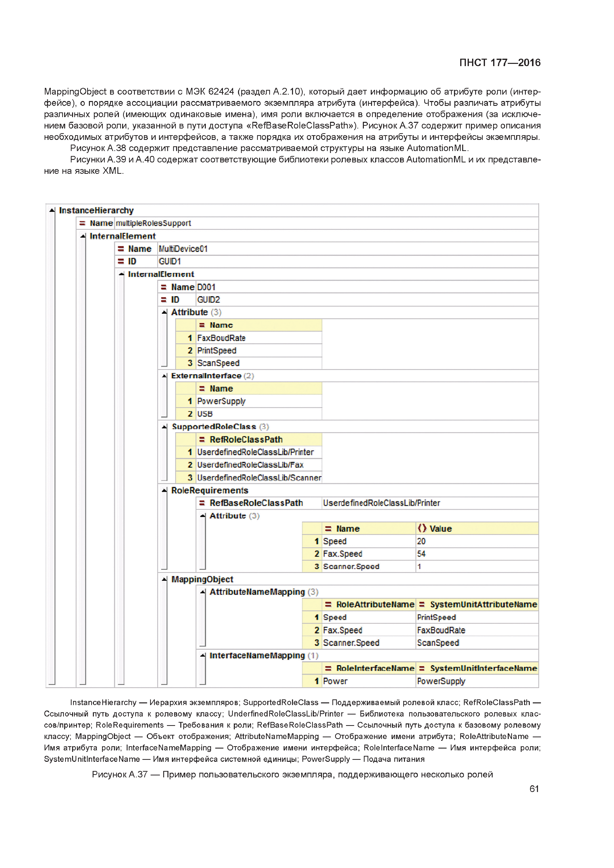This screenshot has height=868, width=614.
Task: Collapse the MappingObject node
Action: [164, 579]
